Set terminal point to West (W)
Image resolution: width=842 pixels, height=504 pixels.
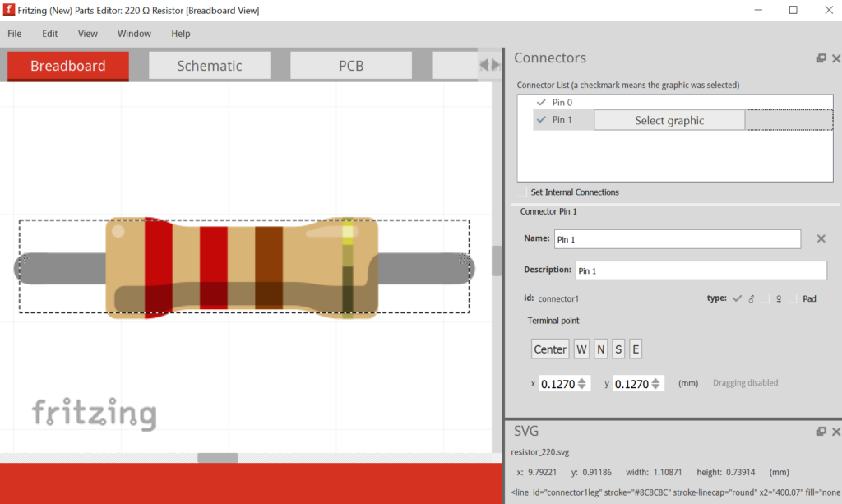pyautogui.click(x=581, y=349)
